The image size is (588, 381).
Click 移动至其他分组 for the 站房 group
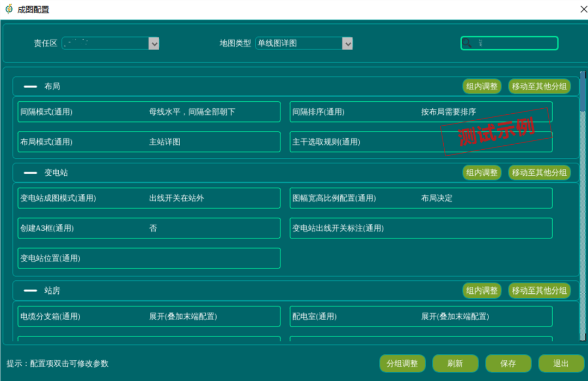(x=540, y=290)
